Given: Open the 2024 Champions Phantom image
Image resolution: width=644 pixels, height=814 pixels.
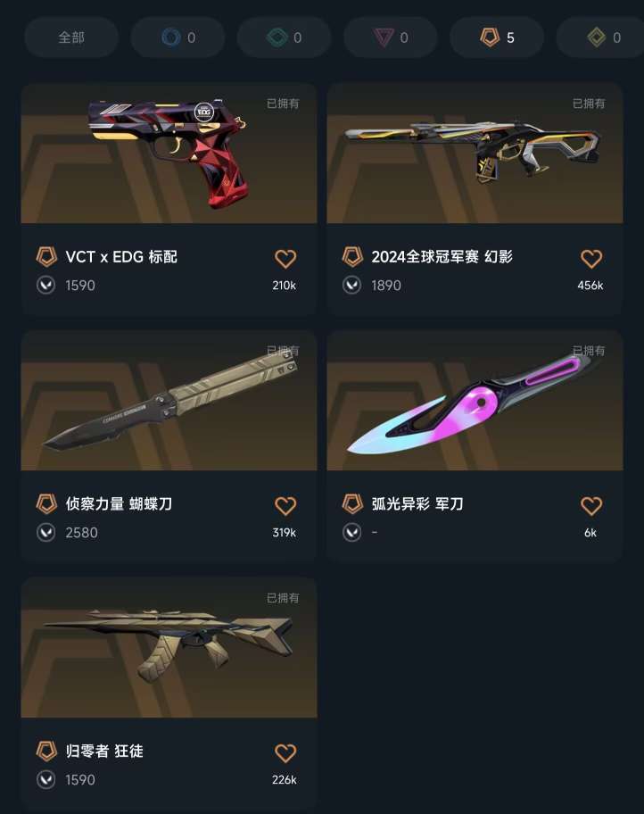Looking at the screenshot, I should tap(475, 154).
